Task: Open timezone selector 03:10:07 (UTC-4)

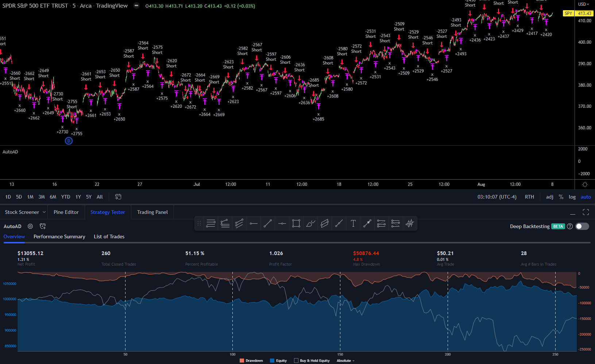Action: click(497, 197)
